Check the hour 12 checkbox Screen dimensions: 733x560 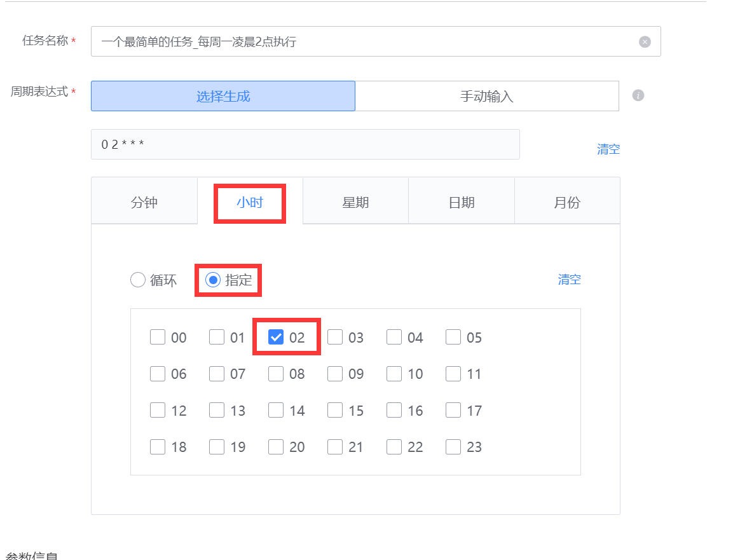(x=158, y=410)
